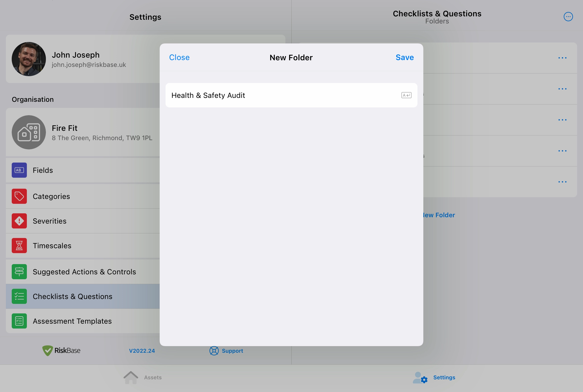This screenshot has width=583, height=392.
Task: Click the john.joseph@riskbase.uk email
Action: point(89,65)
